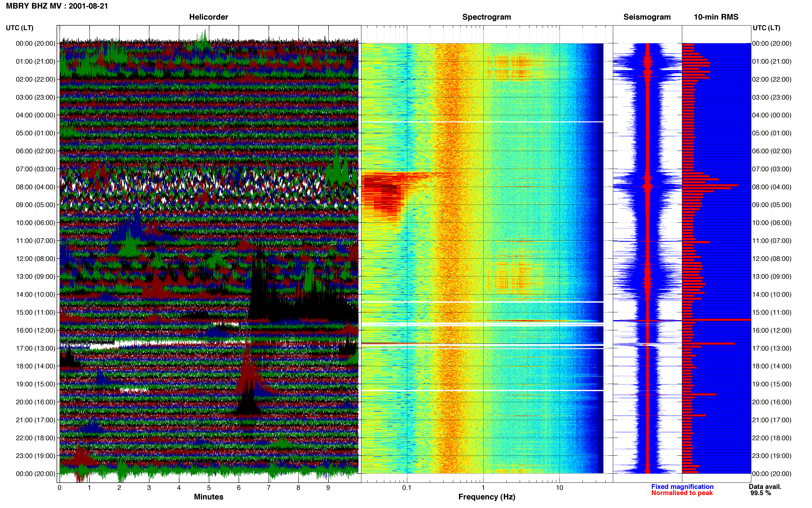Click the white data gap line near 04:20 in spectrogram

point(482,122)
